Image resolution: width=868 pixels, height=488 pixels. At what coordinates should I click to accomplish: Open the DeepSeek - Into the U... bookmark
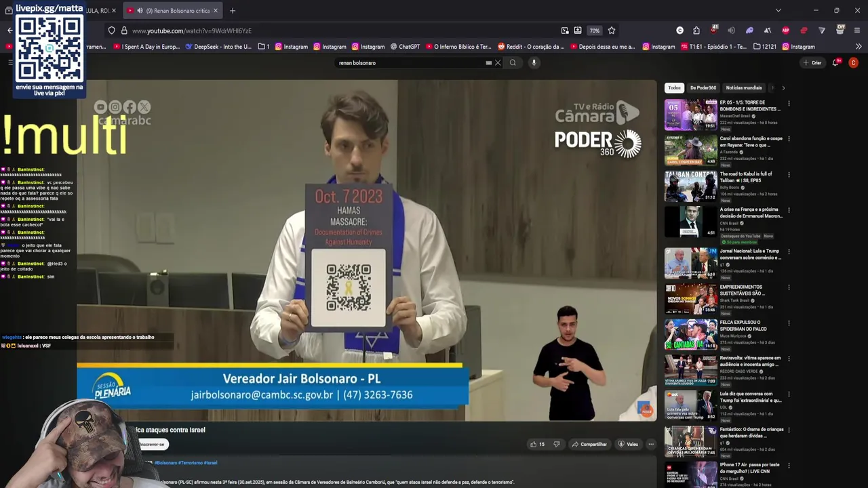tap(218, 47)
